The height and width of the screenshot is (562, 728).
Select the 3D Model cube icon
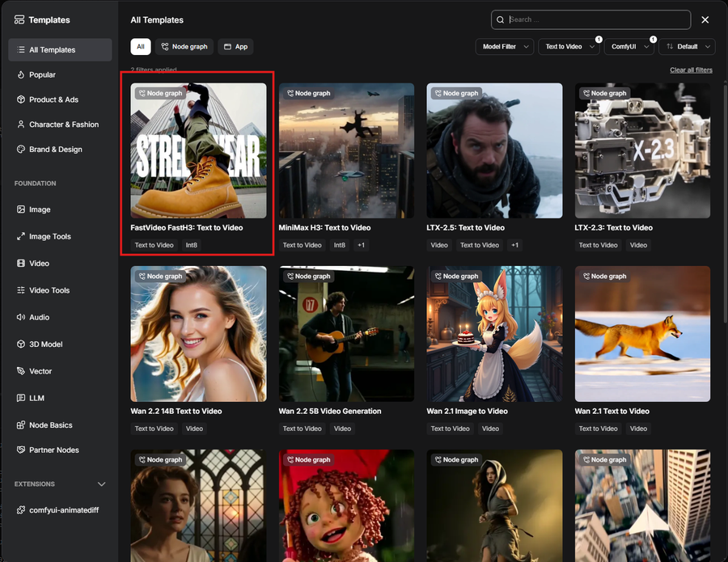tap(21, 344)
